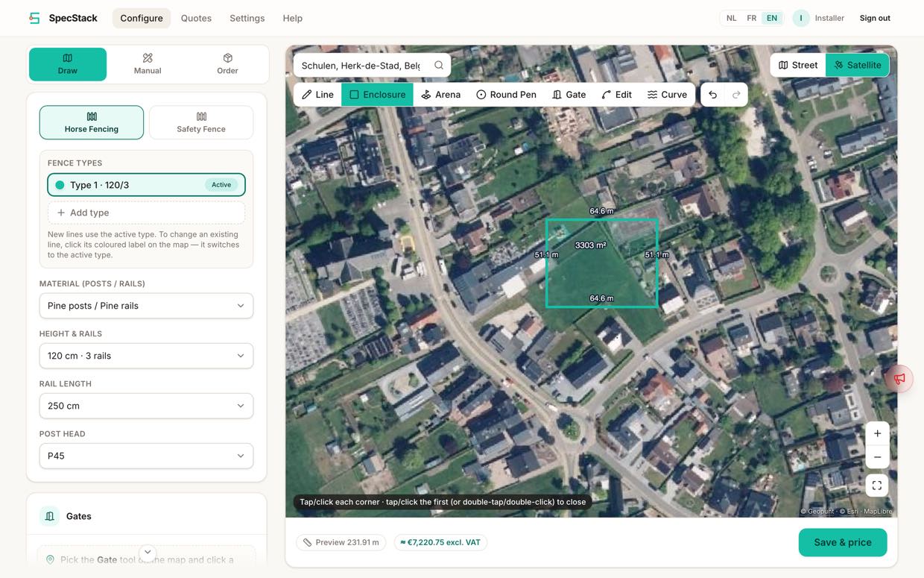This screenshot has height=578, width=924.
Task: Choose Horse Fencing category
Action: (92, 122)
